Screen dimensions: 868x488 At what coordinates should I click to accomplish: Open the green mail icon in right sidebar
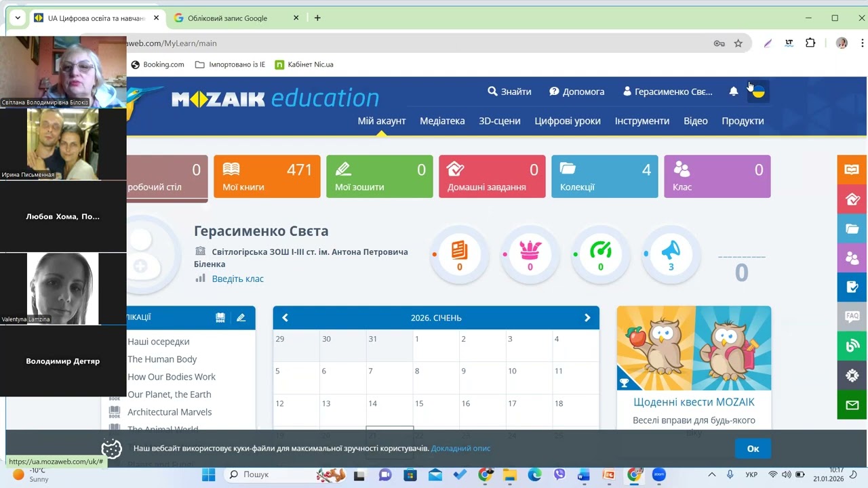pos(852,405)
